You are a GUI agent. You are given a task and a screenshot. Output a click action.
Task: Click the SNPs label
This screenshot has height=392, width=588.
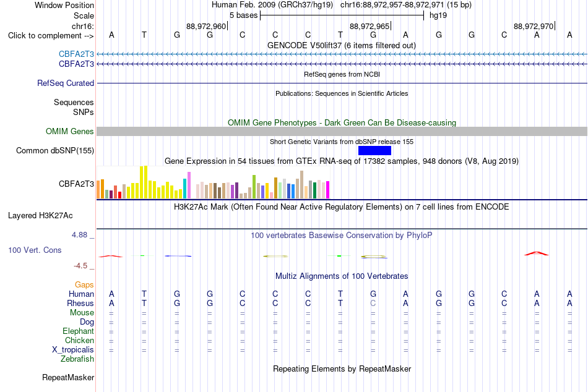(84, 112)
